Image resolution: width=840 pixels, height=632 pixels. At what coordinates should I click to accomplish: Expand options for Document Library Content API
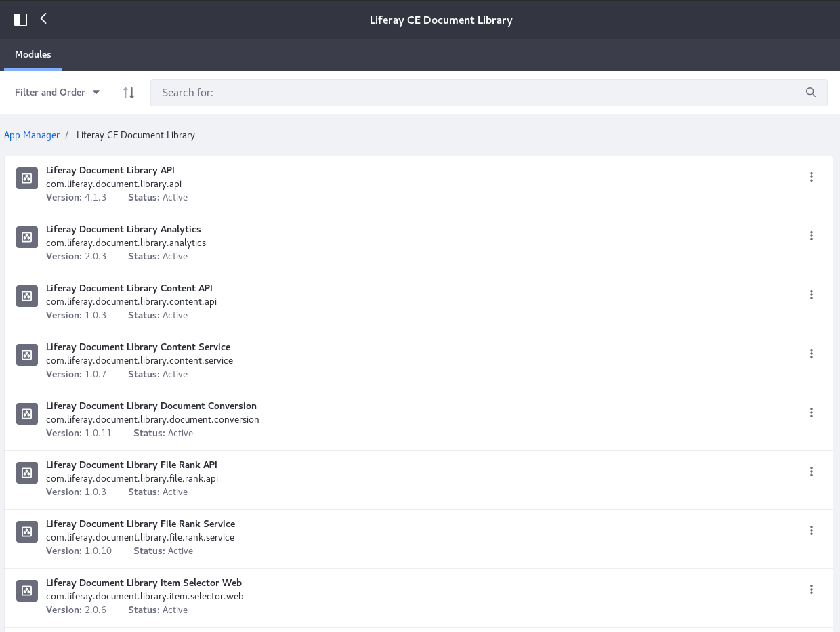click(x=811, y=295)
